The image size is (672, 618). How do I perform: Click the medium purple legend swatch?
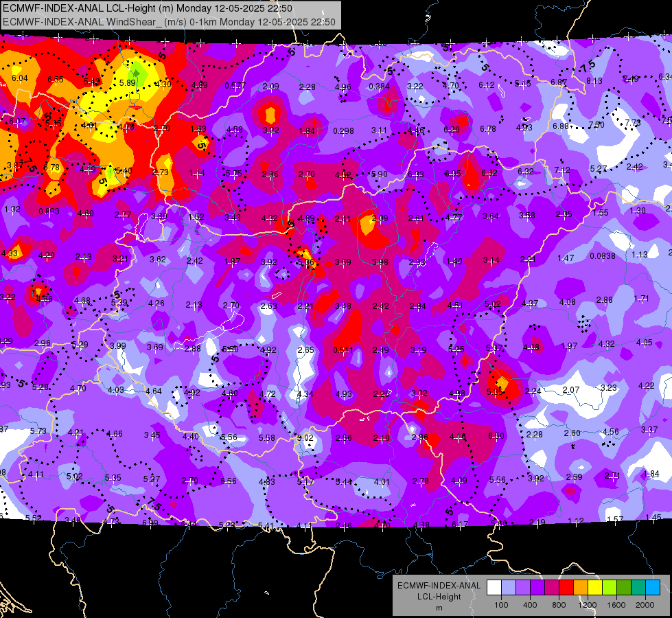pos(523,588)
